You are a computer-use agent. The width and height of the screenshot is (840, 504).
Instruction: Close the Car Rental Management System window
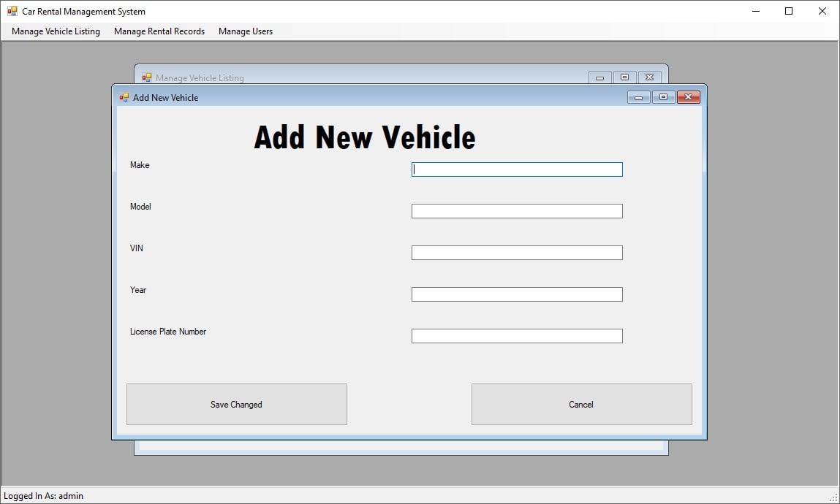coord(822,11)
